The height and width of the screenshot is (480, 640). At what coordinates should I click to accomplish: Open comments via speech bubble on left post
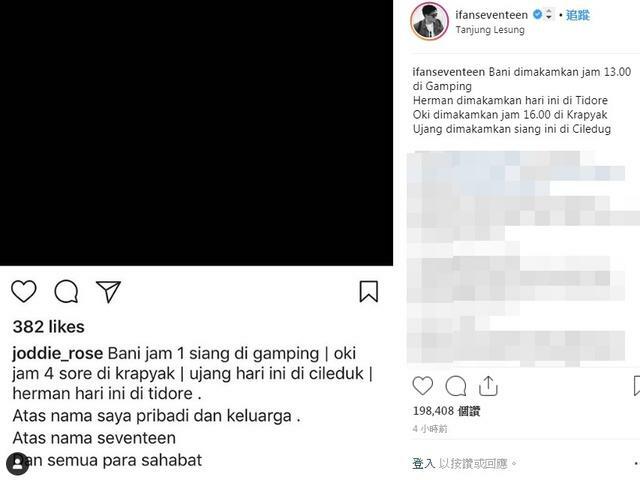(x=66, y=291)
